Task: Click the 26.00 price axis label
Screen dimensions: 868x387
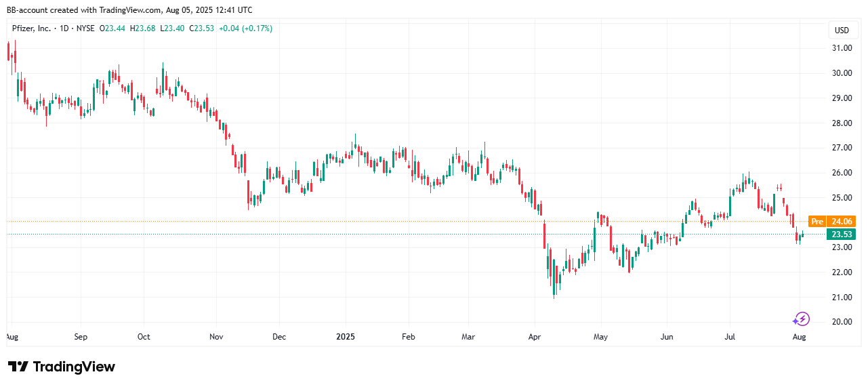Action: [x=842, y=173]
